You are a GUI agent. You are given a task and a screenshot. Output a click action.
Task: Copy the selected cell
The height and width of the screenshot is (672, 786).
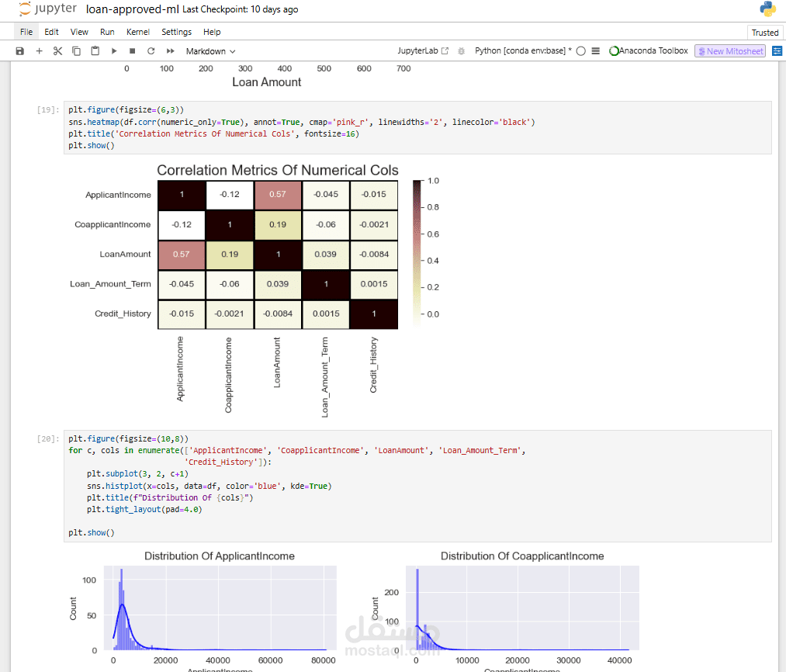[76, 51]
